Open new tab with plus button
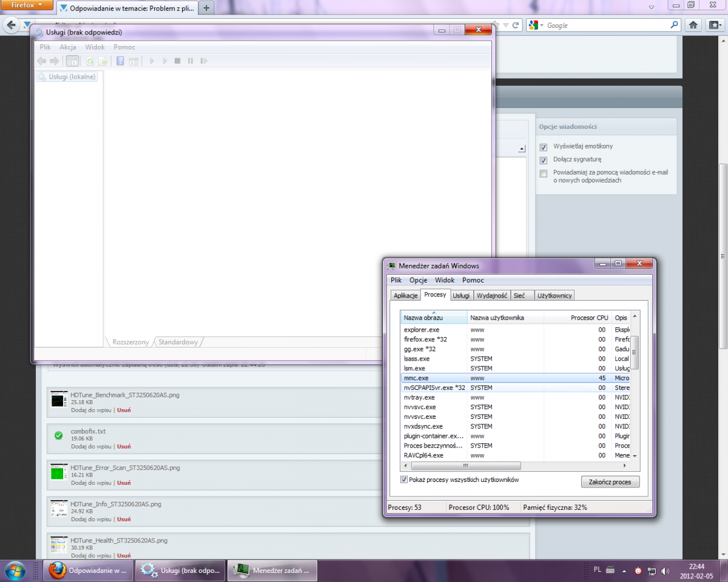The height and width of the screenshot is (582, 728). [206, 8]
